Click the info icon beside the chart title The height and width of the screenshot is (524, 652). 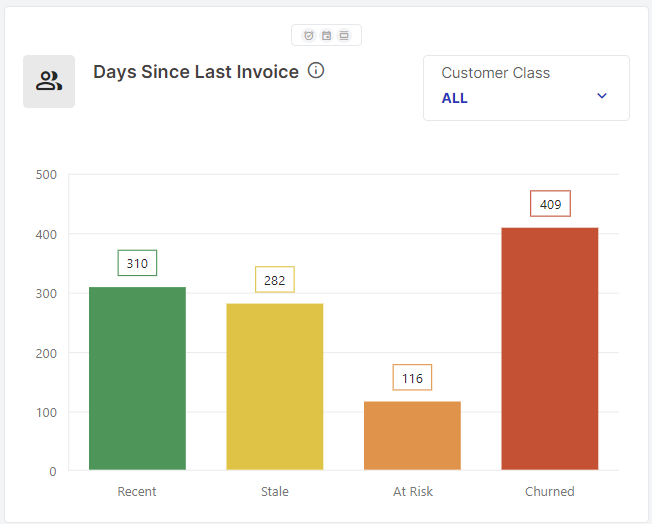coord(316,71)
